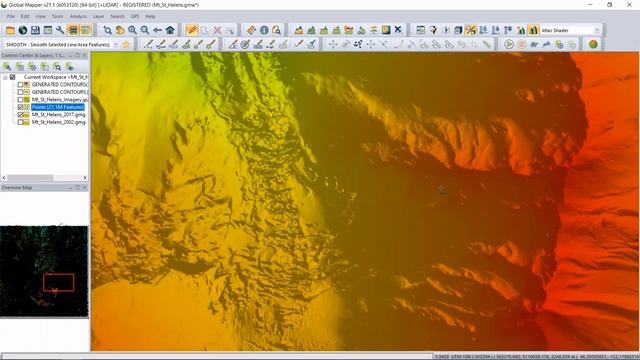Open the File menu

tap(11, 16)
